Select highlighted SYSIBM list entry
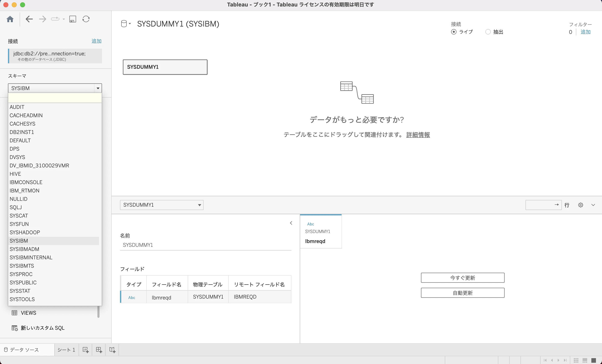The height and width of the screenshot is (364, 602). click(x=54, y=241)
